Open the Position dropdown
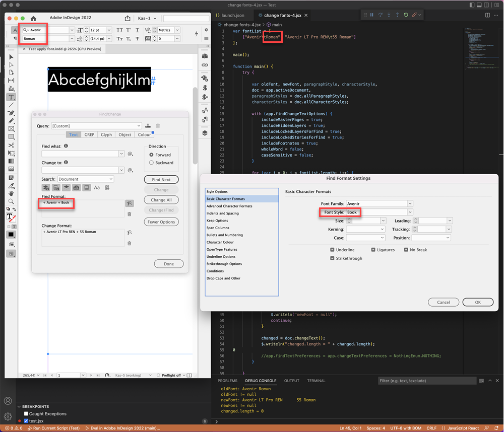The image size is (504, 432). point(431,238)
